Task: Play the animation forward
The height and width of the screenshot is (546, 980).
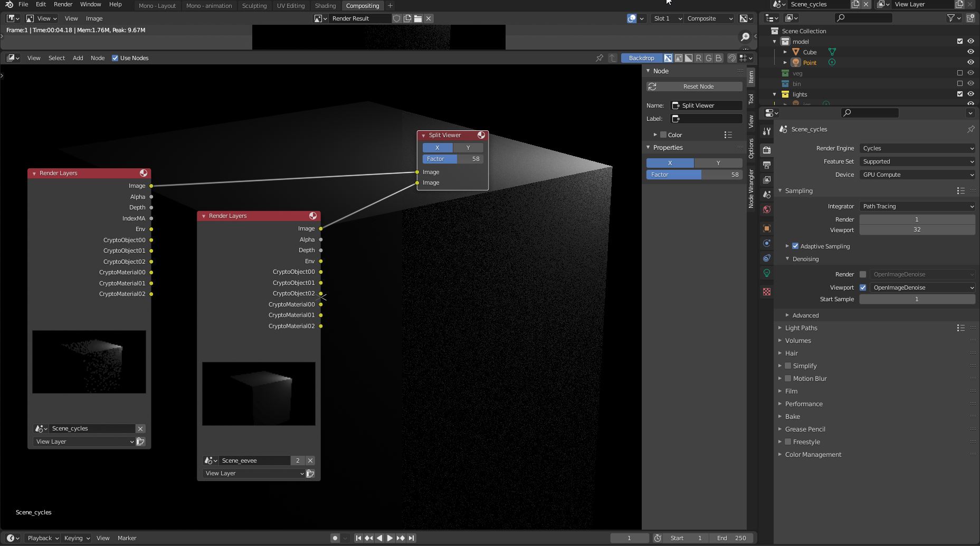Action: 390,538
